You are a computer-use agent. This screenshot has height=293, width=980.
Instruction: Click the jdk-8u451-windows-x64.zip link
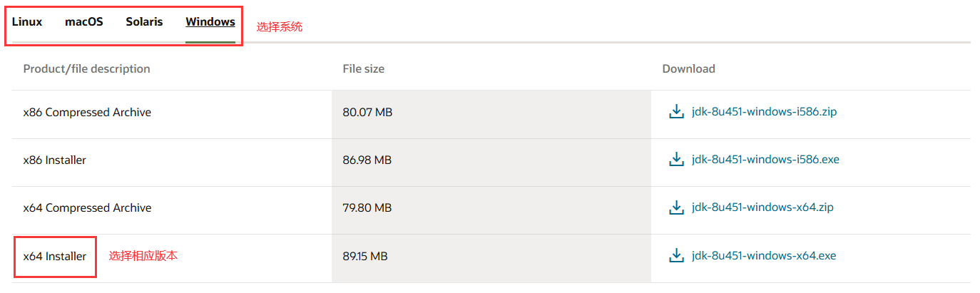(x=762, y=207)
